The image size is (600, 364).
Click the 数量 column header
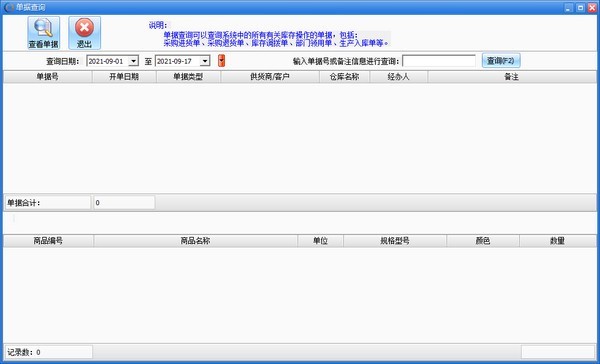point(558,241)
